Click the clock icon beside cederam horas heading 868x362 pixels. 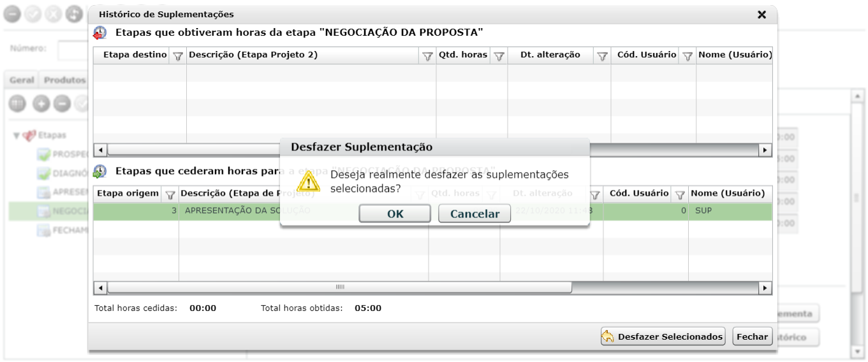coord(100,171)
